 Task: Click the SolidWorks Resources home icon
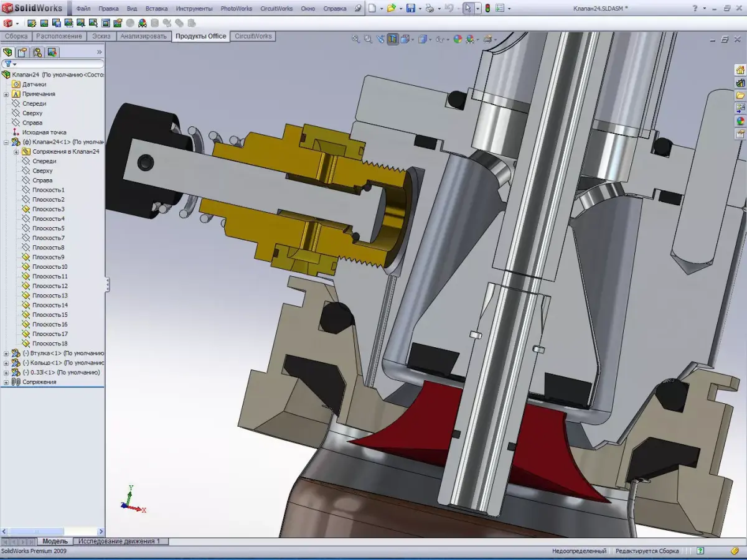pos(740,70)
